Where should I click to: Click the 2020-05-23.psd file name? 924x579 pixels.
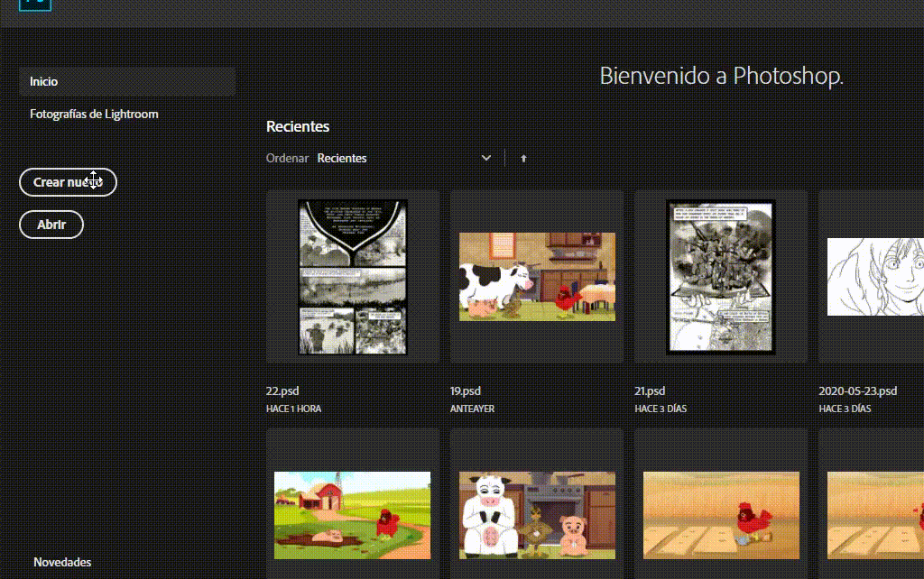(x=858, y=391)
